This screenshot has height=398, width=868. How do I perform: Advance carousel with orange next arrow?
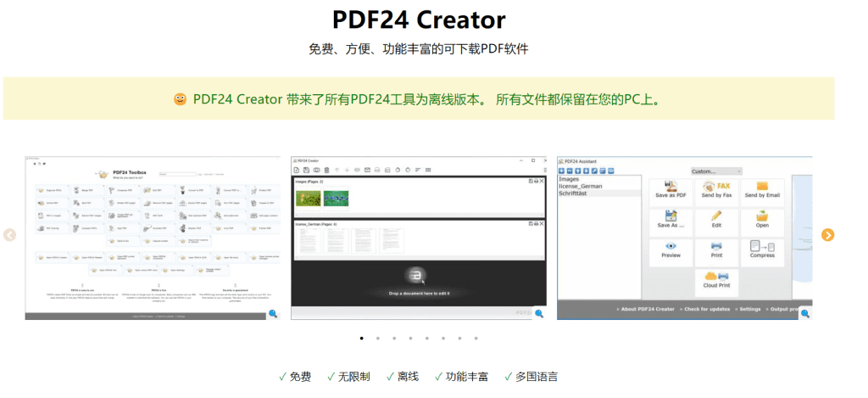point(827,235)
